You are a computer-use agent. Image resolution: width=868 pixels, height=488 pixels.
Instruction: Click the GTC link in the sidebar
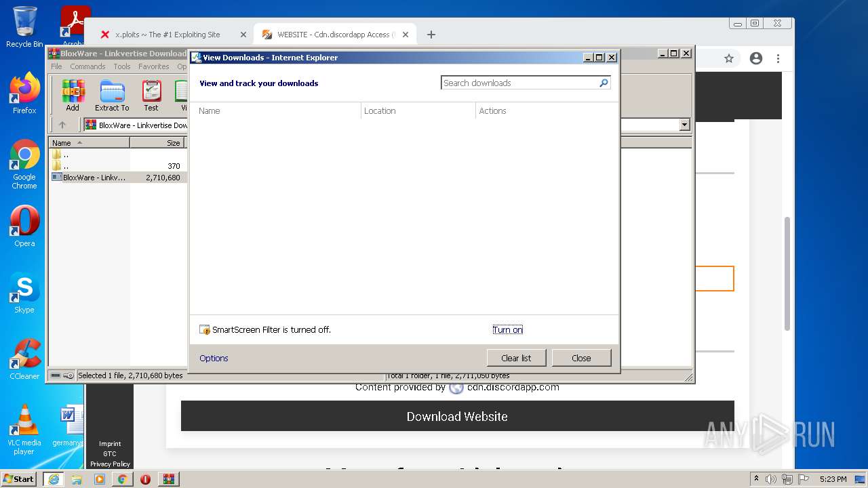(x=110, y=454)
